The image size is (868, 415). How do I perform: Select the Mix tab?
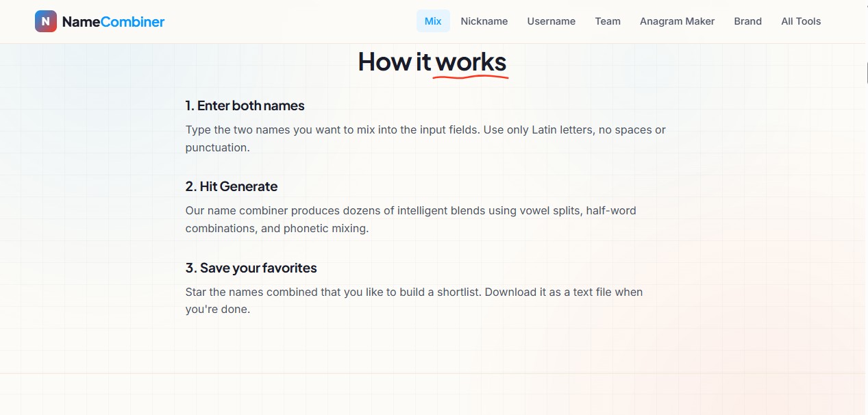[433, 21]
